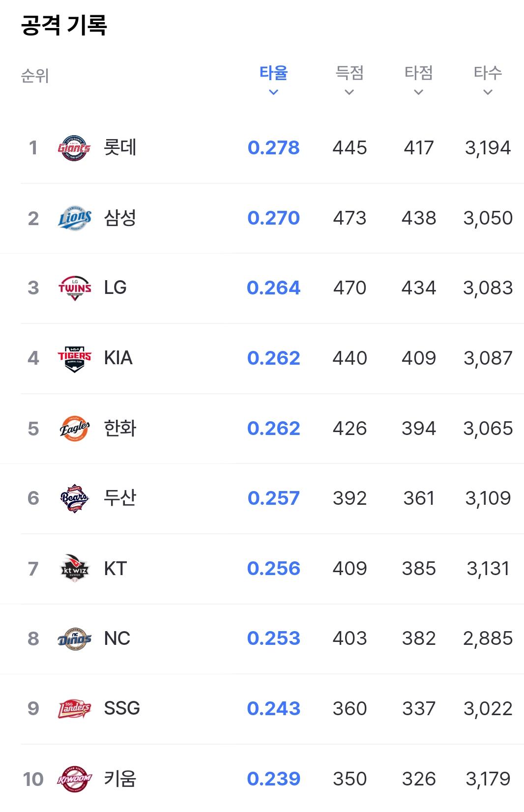This screenshot has width=524, height=812.
Task: Expand the 득점 sort chevron
Action: click(349, 92)
